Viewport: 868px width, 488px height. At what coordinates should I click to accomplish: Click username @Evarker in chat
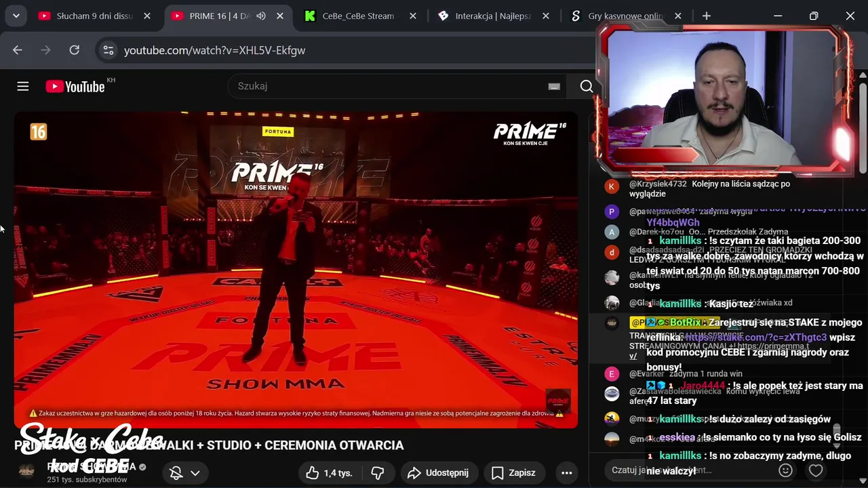tap(646, 373)
